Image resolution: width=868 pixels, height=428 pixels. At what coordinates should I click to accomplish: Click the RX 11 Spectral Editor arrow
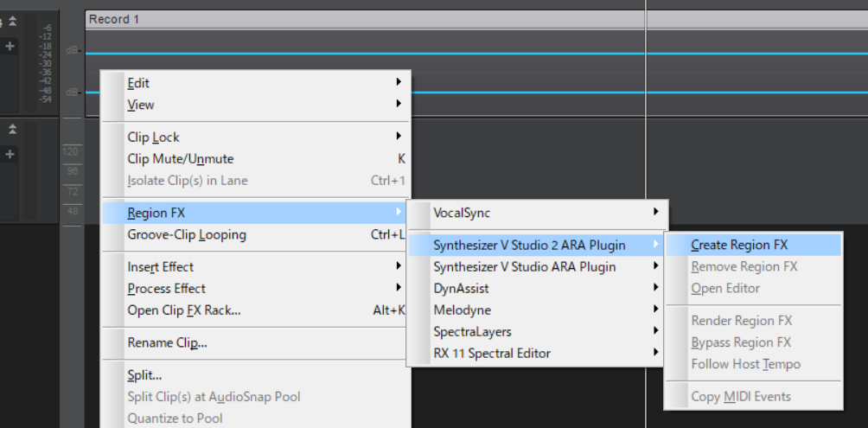point(656,352)
